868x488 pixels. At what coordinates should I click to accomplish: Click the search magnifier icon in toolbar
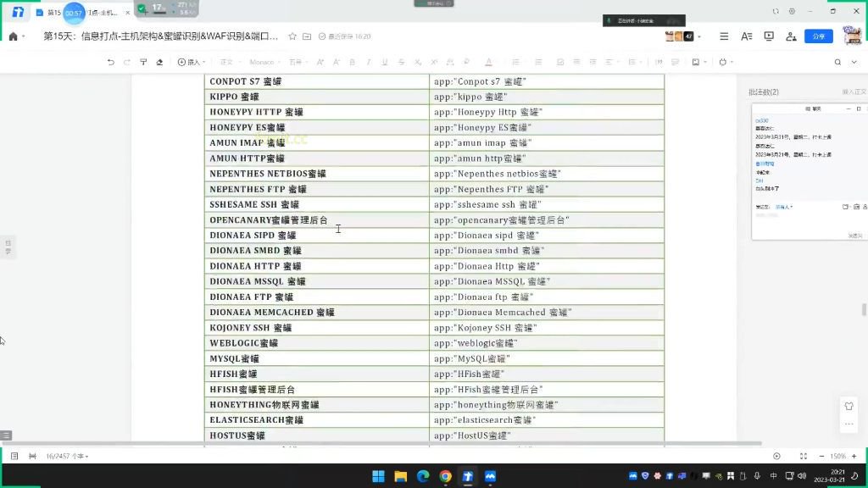pyautogui.click(x=837, y=62)
